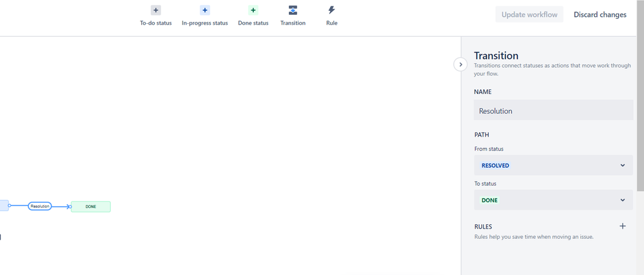
Task: Select the partially visible status node left of Resolution
Action: (x=4, y=205)
